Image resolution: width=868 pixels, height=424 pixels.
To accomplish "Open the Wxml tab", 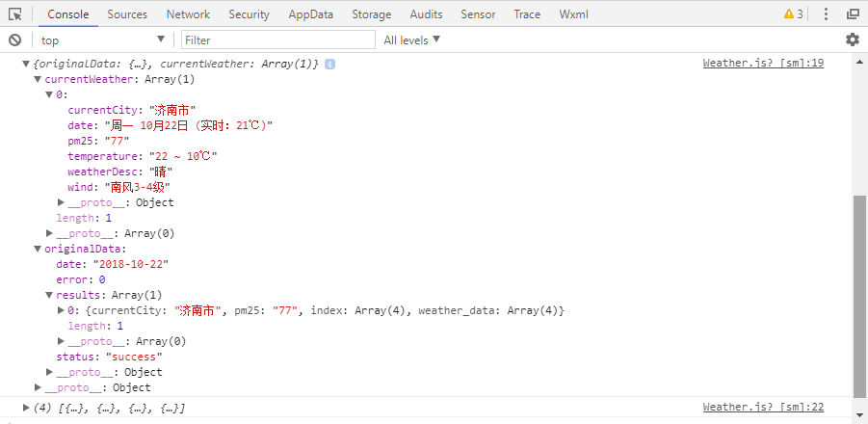I will pyautogui.click(x=573, y=14).
